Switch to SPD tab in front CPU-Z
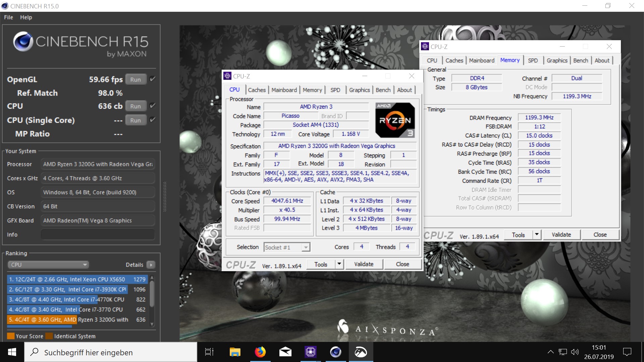 pos(335,90)
